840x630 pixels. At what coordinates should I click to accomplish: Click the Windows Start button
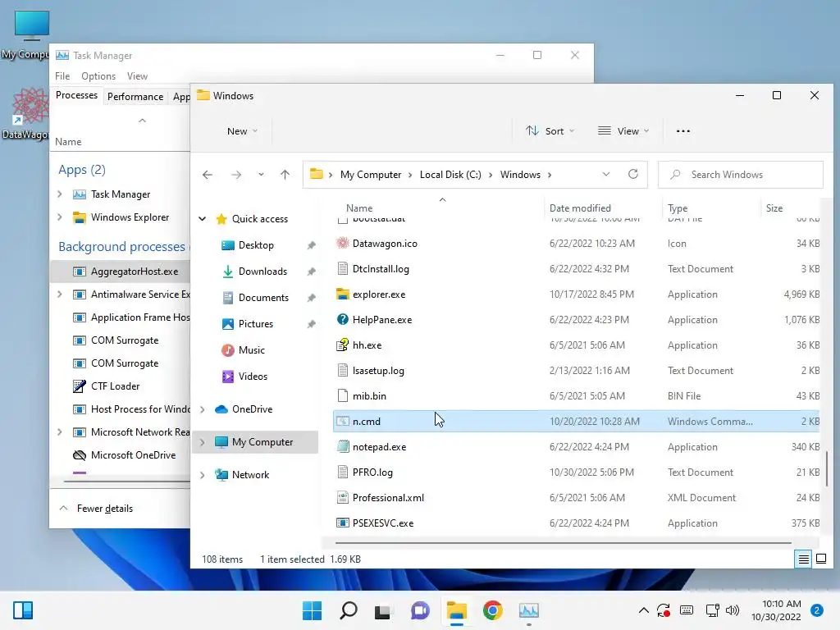pos(312,610)
